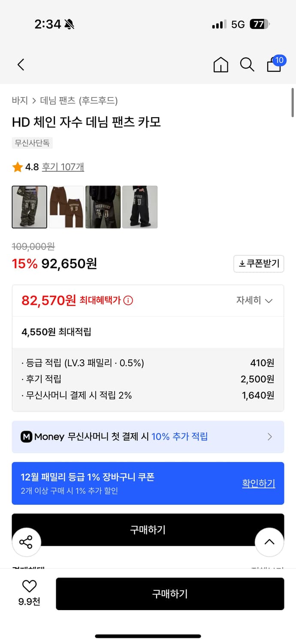This screenshot has height=644, width=296.
Task: Open search with the magnifier icon
Action: click(x=247, y=65)
